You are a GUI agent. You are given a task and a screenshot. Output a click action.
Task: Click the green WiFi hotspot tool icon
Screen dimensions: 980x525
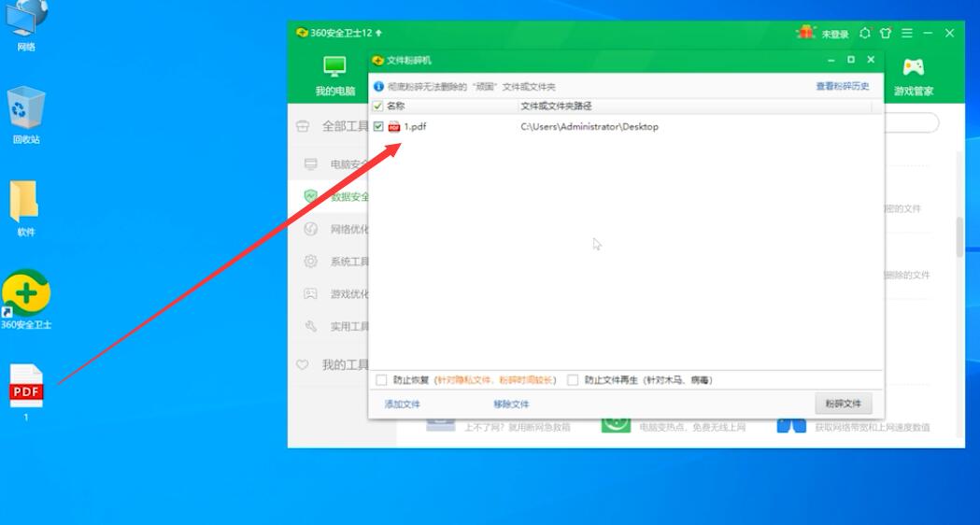(x=617, y=424)
